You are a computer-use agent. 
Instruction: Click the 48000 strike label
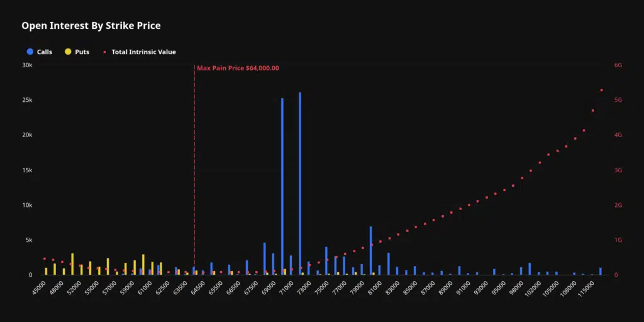click(x=57, y=287)
